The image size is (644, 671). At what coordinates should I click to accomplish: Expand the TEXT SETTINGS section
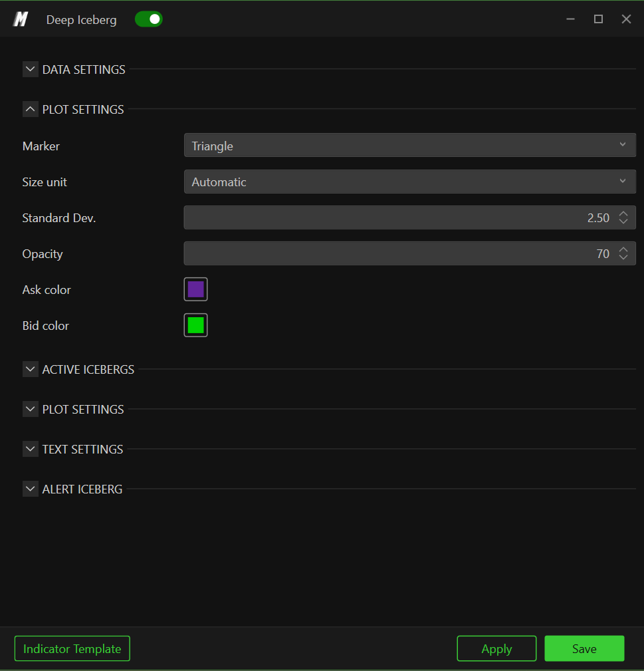pyautogui.click(x=30, y=449)
